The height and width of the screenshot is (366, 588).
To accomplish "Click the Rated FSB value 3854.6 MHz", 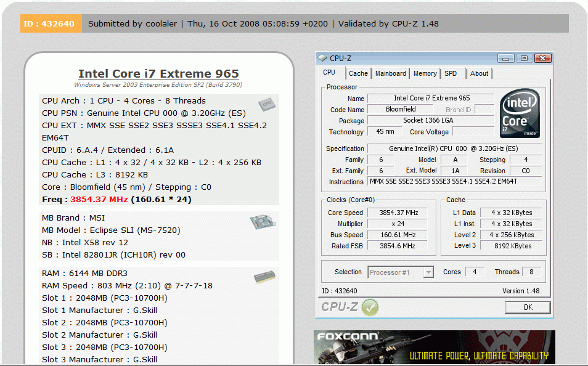I will [398, 246].
